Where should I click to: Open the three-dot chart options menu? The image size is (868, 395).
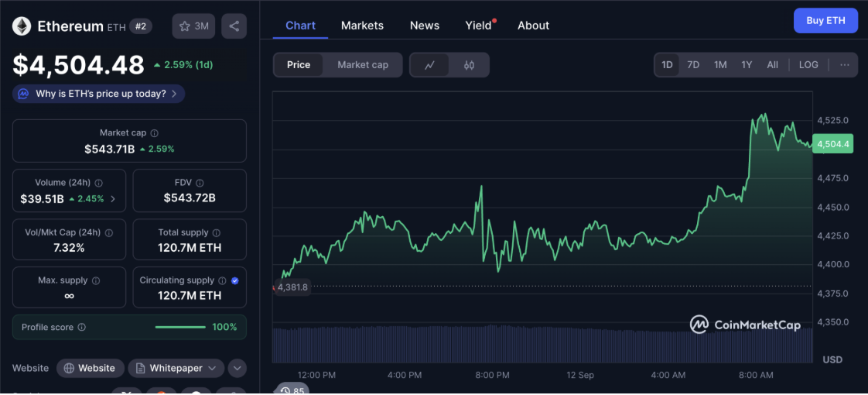(x=844, y=65)
